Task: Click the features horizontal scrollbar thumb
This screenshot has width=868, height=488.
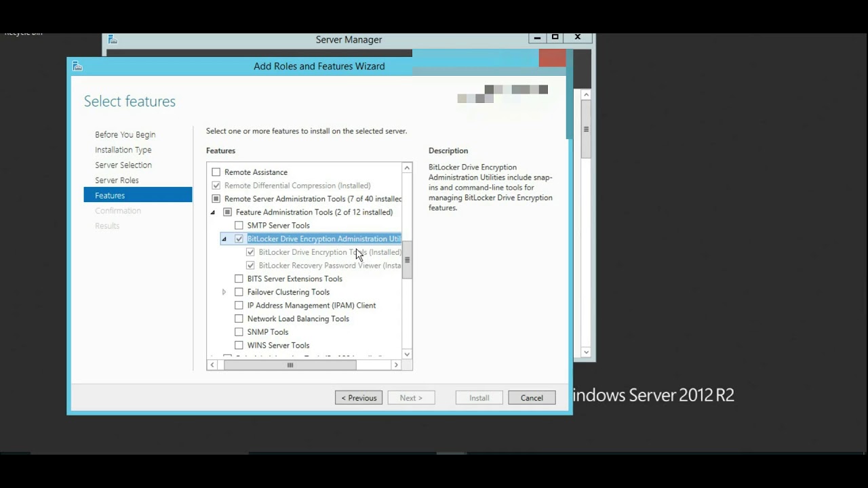Action: tap(290, 365)
